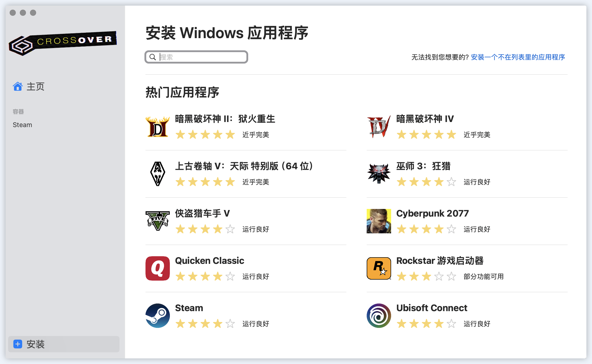Screen dimensions: 592x364
Task: Open the Cyberpunk 2077 title
Action: [x=432, y=213]
